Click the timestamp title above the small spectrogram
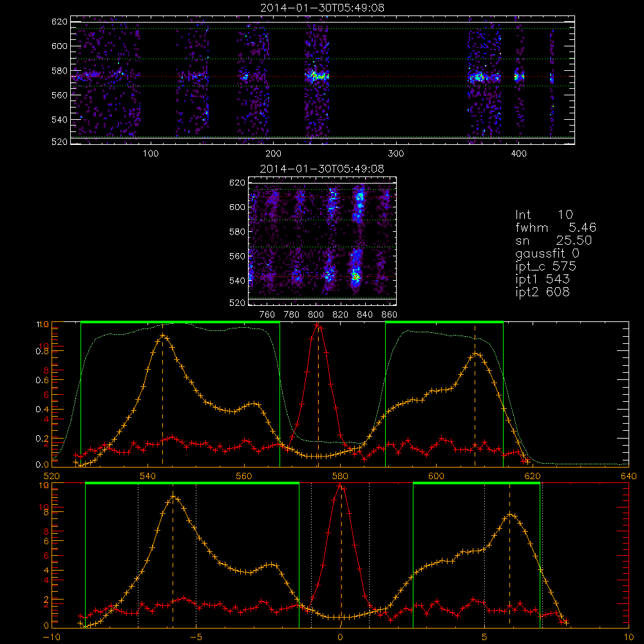The image size is (644, 644). coord(323,169)
